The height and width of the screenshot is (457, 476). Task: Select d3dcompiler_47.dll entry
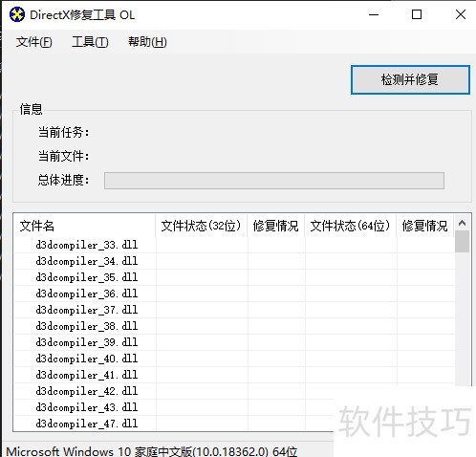(x=87, y=424)
